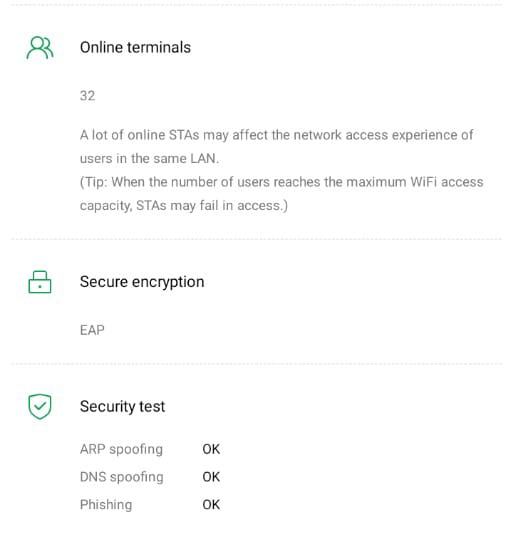Select the ARP spoofing label
513x536 pixels.
[x=121, y=449]
